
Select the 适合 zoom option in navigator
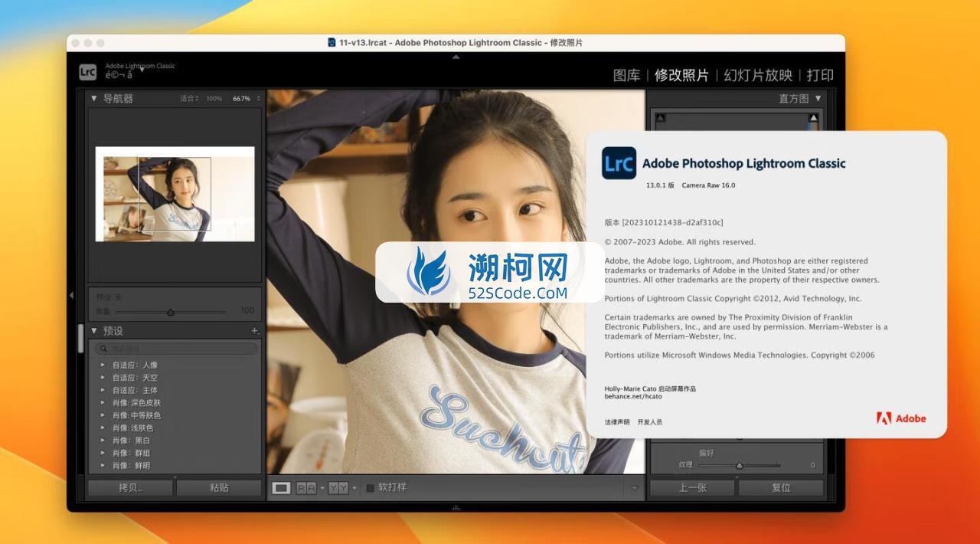coord(188,98)
